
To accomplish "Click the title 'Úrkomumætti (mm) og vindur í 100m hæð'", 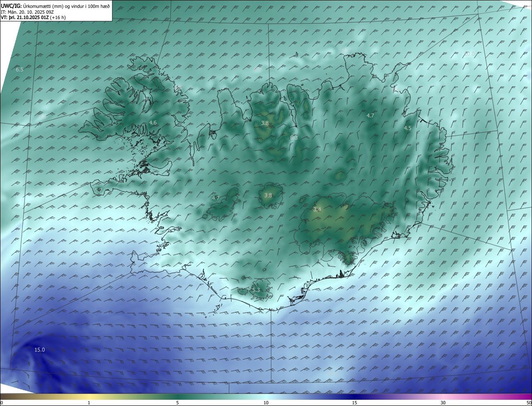I will point(67,6).
